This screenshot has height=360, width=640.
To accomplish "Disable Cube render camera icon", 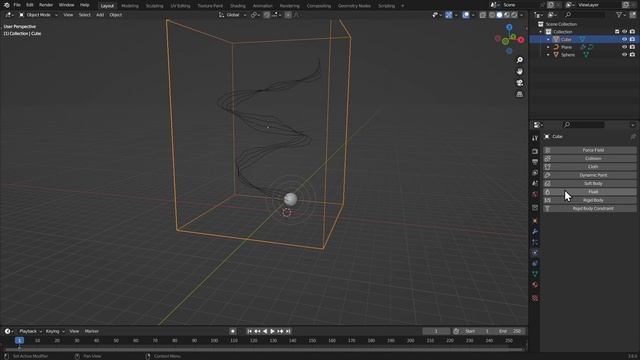I will [x=632, y=39].
